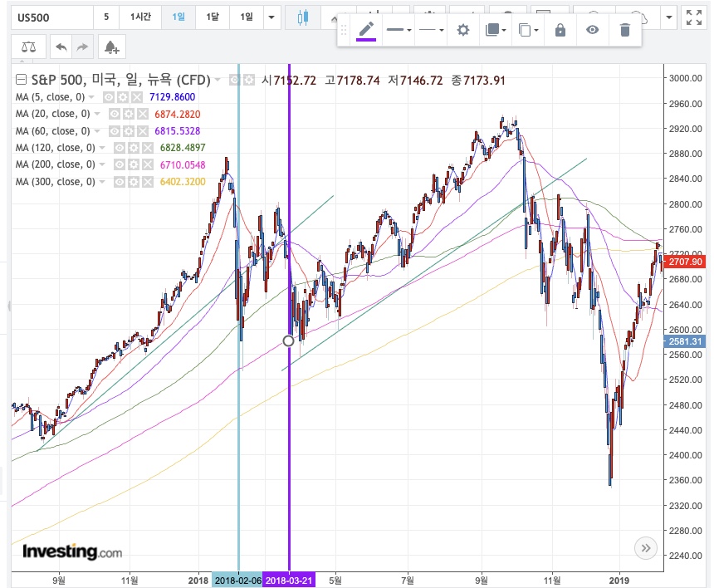Open settings for MA (120, close, 0)
The width and height of the screenshot is (714, 588).
tap(133, 148)
